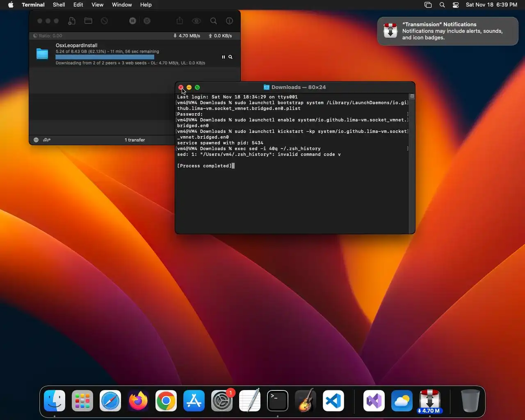This screenshot has width=525, height=420.
Task: Open the View menu
Action: point(97,5)
